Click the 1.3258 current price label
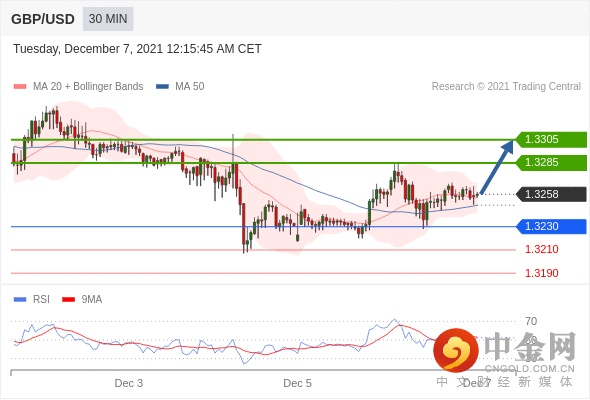 point(551,194)
